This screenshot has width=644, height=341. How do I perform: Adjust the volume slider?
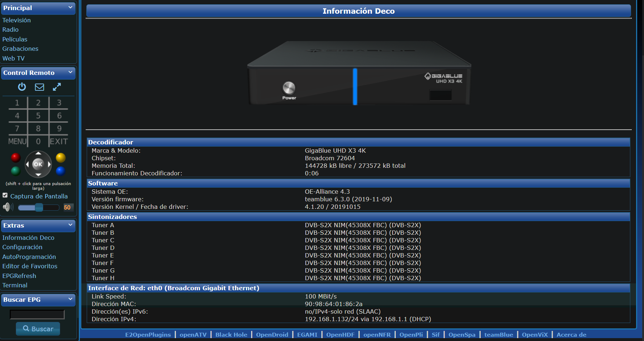39,207
